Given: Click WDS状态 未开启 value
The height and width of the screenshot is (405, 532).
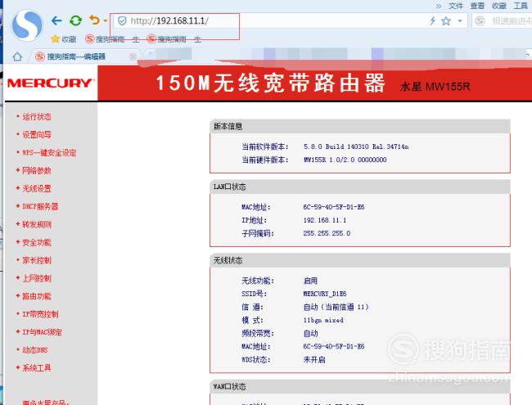Looking at the screenshot, I should 314,359.
